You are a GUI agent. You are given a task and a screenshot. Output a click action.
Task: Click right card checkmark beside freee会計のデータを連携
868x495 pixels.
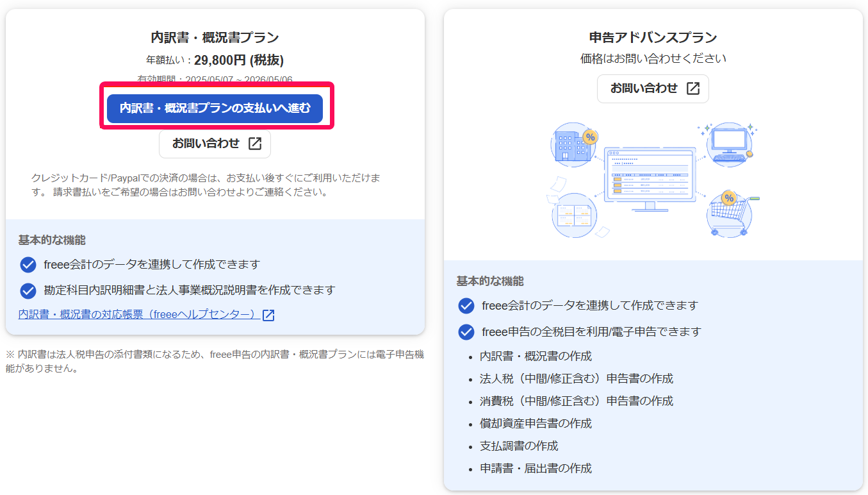[x=466, y=306]
